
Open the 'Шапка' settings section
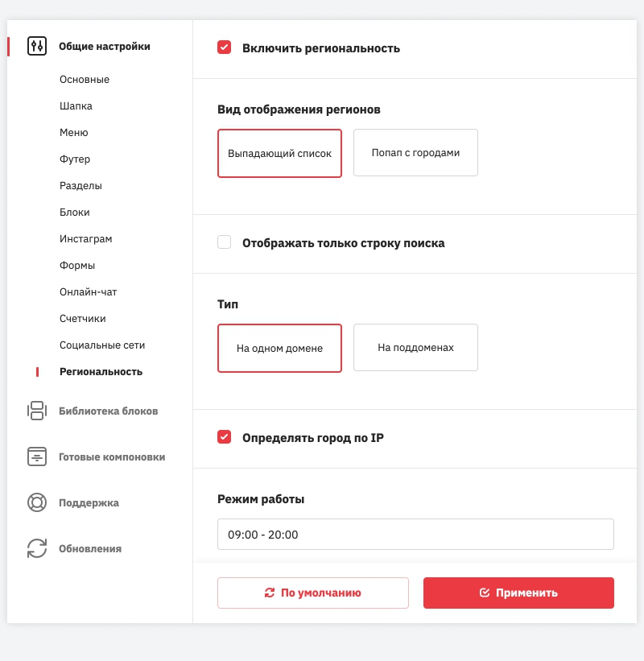(x=76, y=105)
